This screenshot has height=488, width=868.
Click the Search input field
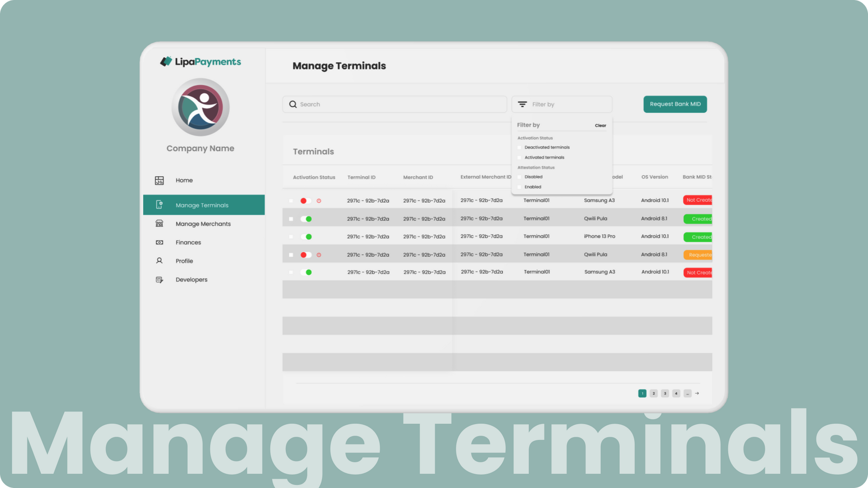click(x=398, y=104)
